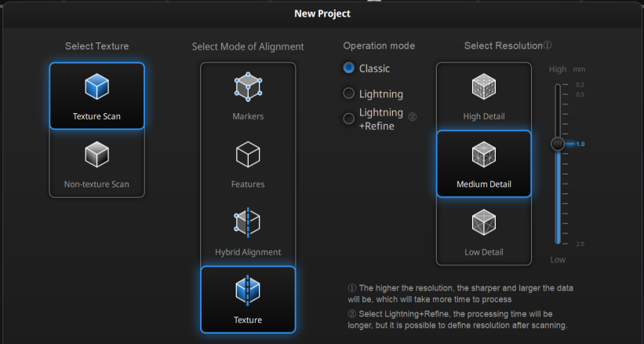Click the Non-texture Scan label
Image resolution: width=644 pixels, height=344 pixels.
point(96,184)
